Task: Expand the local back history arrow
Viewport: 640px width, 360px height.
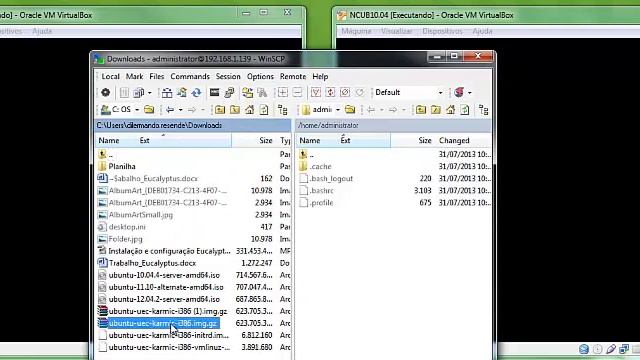Action: (180, 110)
